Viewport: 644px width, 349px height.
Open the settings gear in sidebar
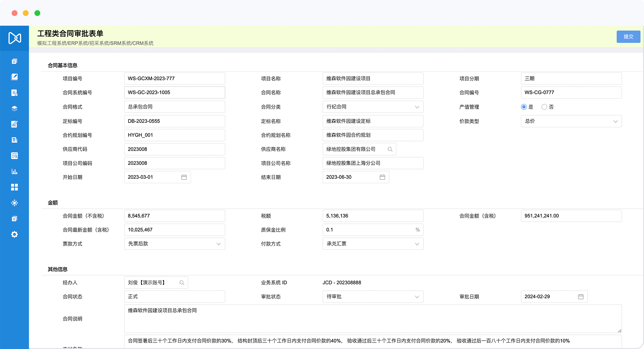14,234
